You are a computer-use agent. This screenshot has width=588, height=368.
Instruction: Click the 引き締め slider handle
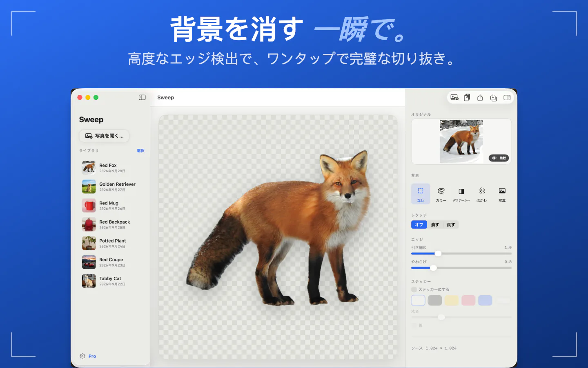coord(438,254)
